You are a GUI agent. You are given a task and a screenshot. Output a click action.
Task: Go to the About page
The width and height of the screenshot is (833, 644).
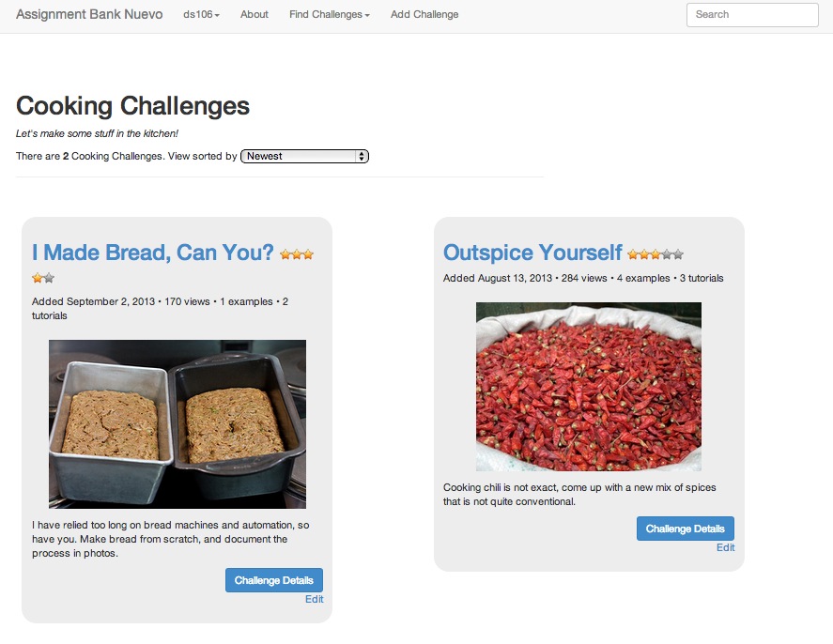coord(254,14)
